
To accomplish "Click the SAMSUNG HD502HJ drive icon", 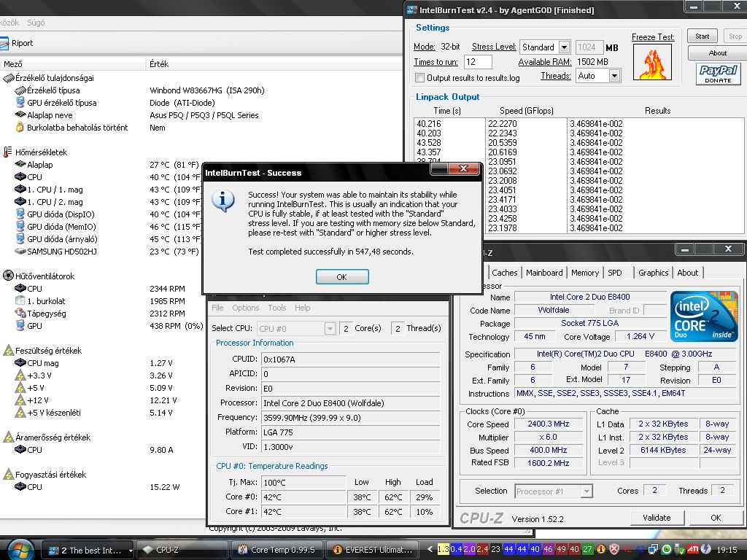I will pyautogui.click(x=20, y=251).
